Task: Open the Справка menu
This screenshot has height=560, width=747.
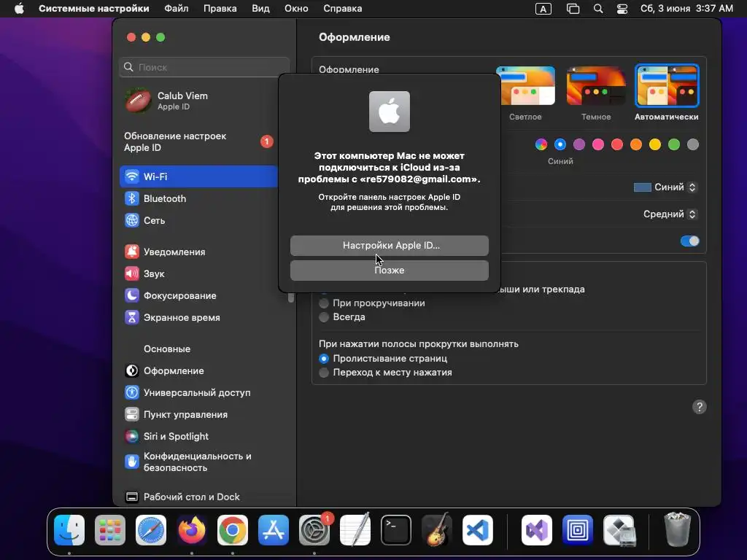Action: tap(343, 9)
